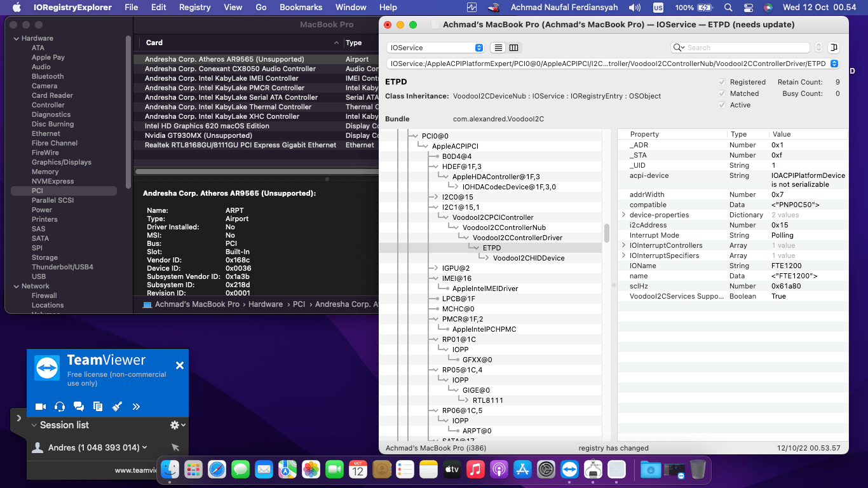Click the remote cursor icon beside Andres
This screenshot has width=868, height=488.
pyautogui.click(x=175, y=447)
